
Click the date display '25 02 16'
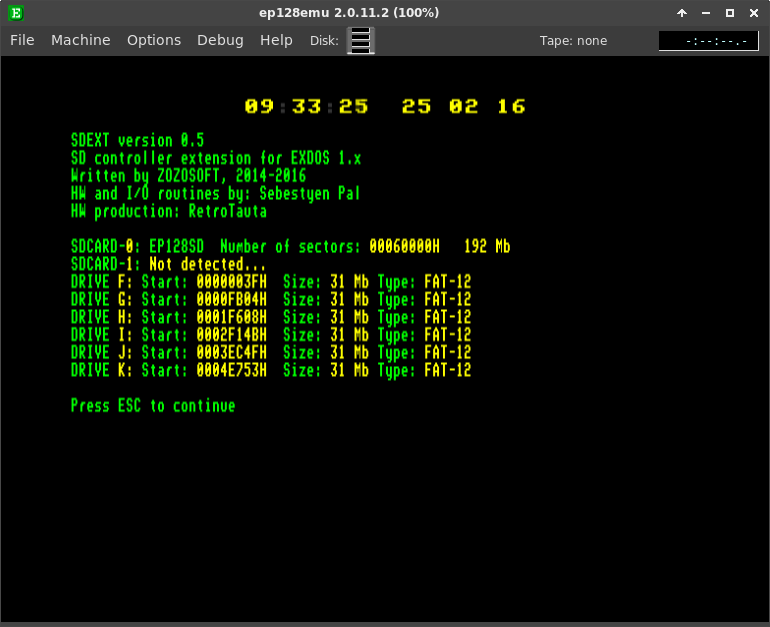(x=464, y=106)
